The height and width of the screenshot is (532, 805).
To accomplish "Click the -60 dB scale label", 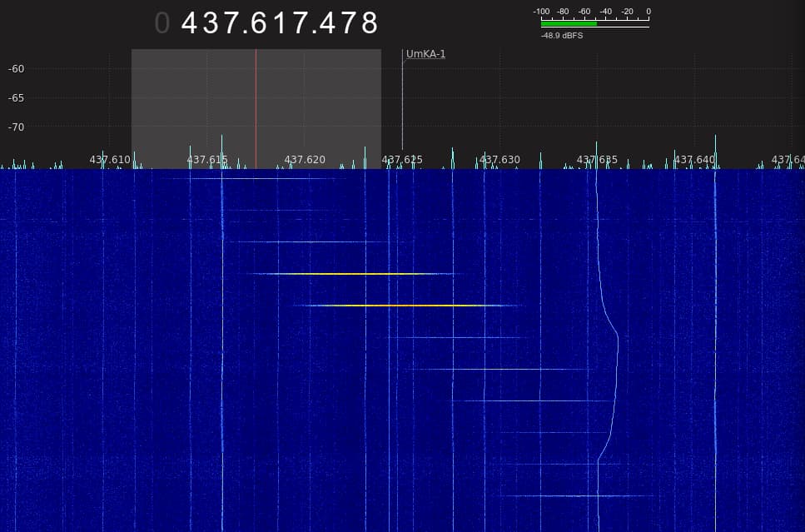I will click(x=16, y=69).
